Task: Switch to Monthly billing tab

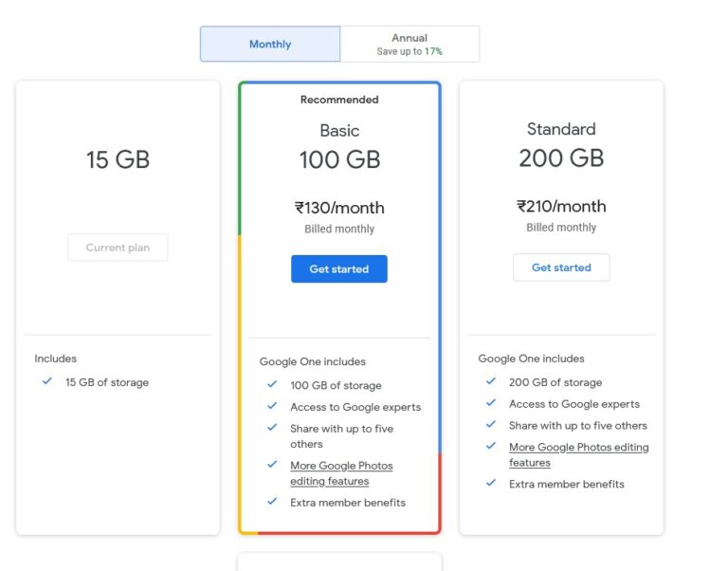Action: click(270, 45)
